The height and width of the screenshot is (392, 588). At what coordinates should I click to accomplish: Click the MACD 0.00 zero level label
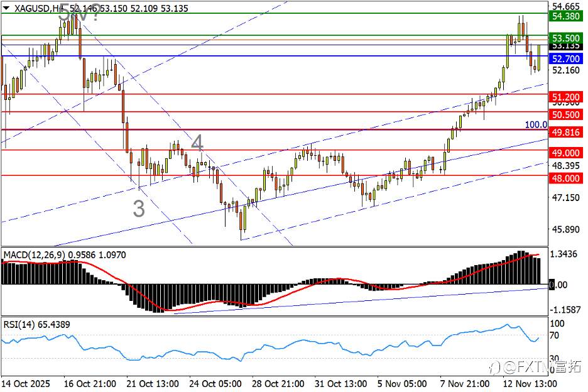pyautogui.click(x=558, y=285)
